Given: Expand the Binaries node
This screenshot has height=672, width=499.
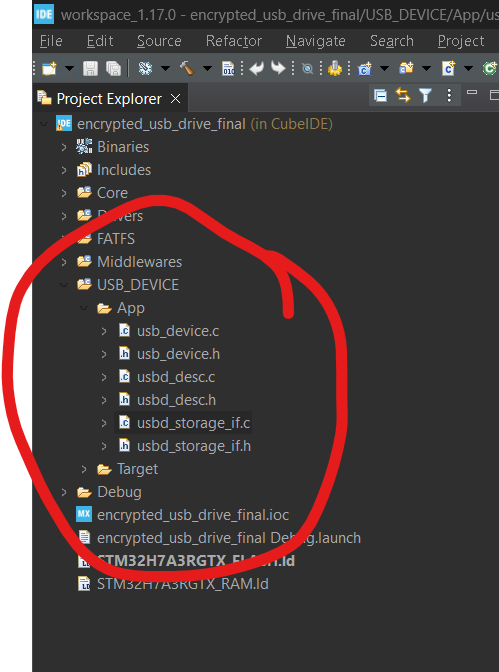Looking at the screenshot, I should 64,147.
